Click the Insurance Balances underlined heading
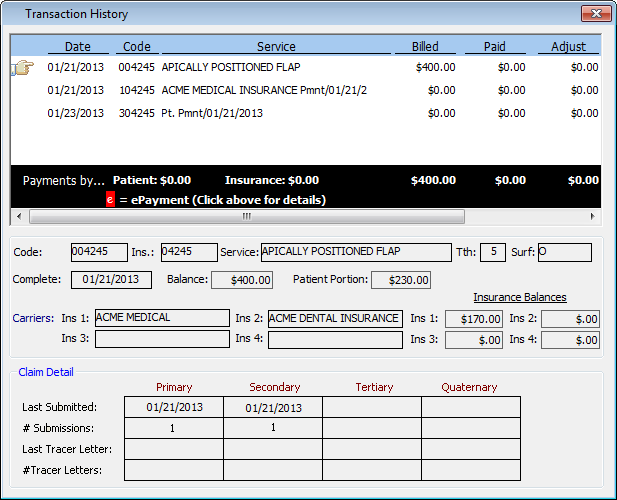617x500 pixels. (519, 297)
